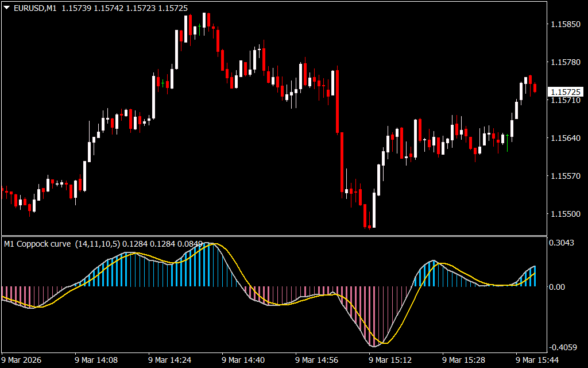Screen dimensions: 588x368
Task: Click the highlighted current price tag 1.15725
Action: (x=565, y=92)
